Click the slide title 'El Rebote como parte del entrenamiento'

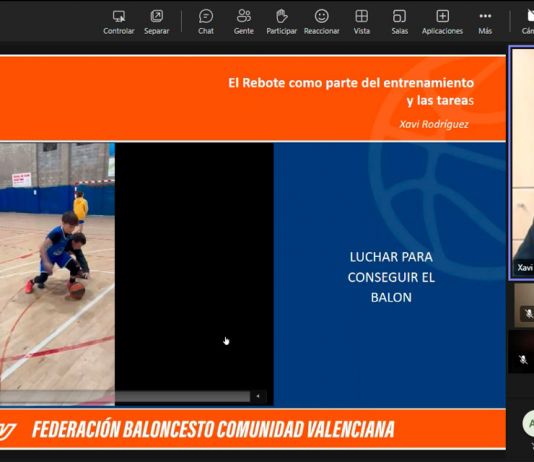click(351, 83)
